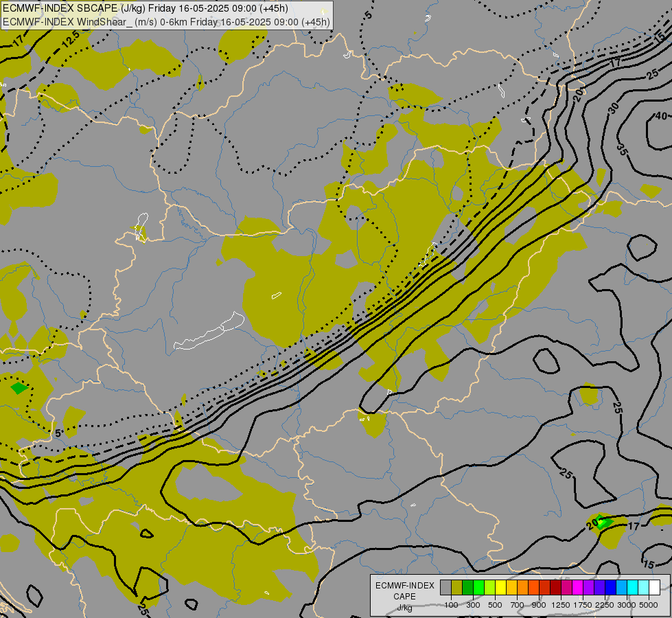This screenshot has width=672, height=618.
Task: Click the legend value 1250
Action: pos(561,605)
